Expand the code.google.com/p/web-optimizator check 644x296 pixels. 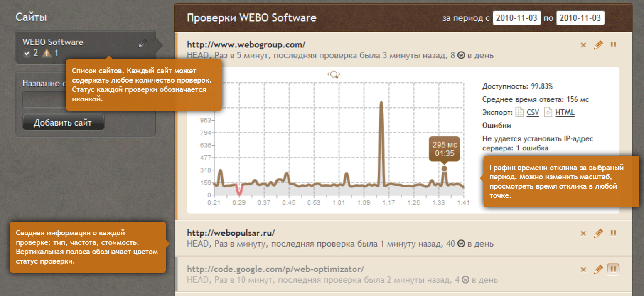(x=275, y=269)
